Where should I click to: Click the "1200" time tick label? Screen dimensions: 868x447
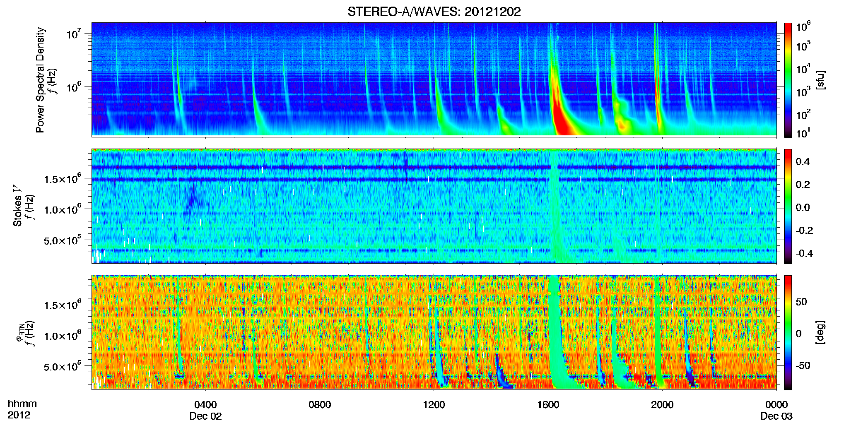(x=434, y=404)
